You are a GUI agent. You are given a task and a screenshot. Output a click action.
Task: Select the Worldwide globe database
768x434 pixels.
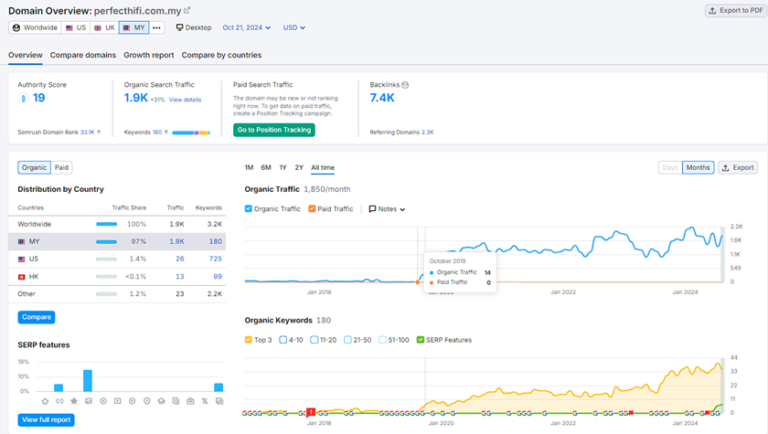35,28
